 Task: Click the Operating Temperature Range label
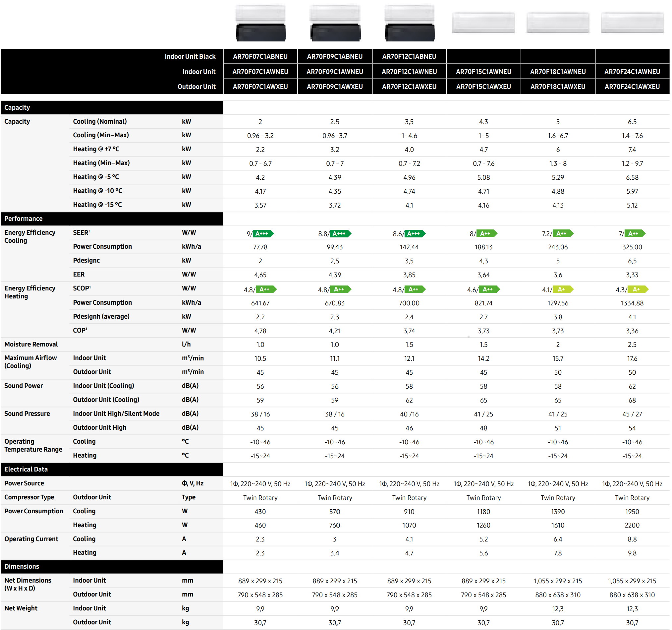coord(33,445)
